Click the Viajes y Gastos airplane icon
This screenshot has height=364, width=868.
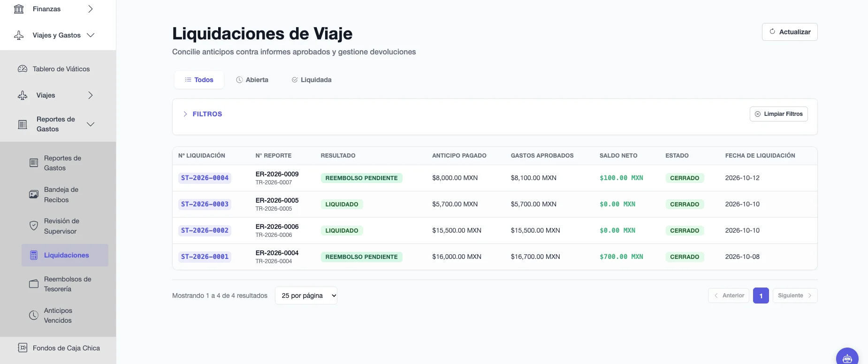(19, 35)
